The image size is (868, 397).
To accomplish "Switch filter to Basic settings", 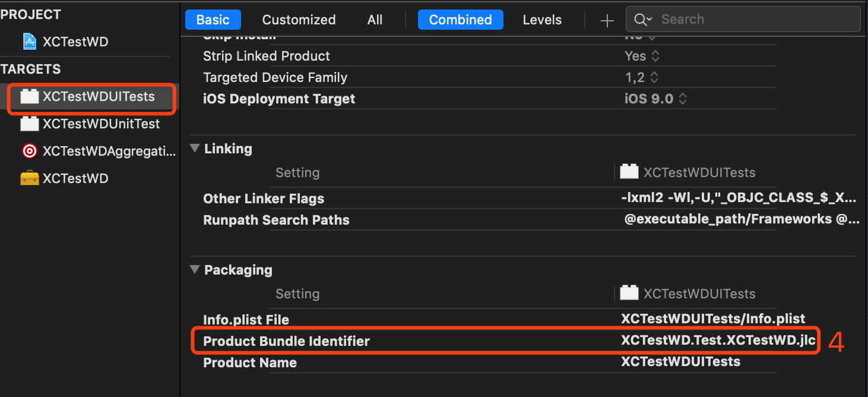I will 213,20.
